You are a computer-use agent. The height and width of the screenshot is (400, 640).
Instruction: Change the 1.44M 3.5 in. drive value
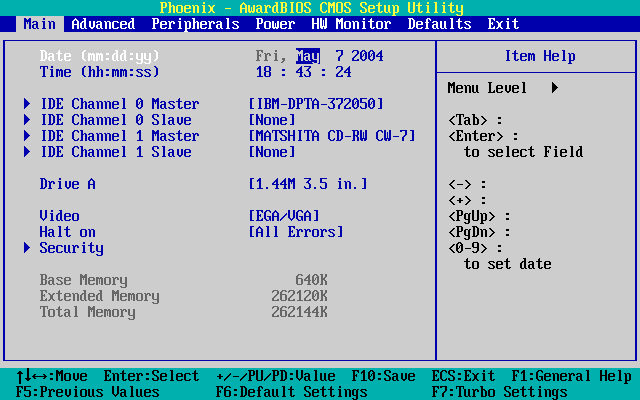click(308, 184)
